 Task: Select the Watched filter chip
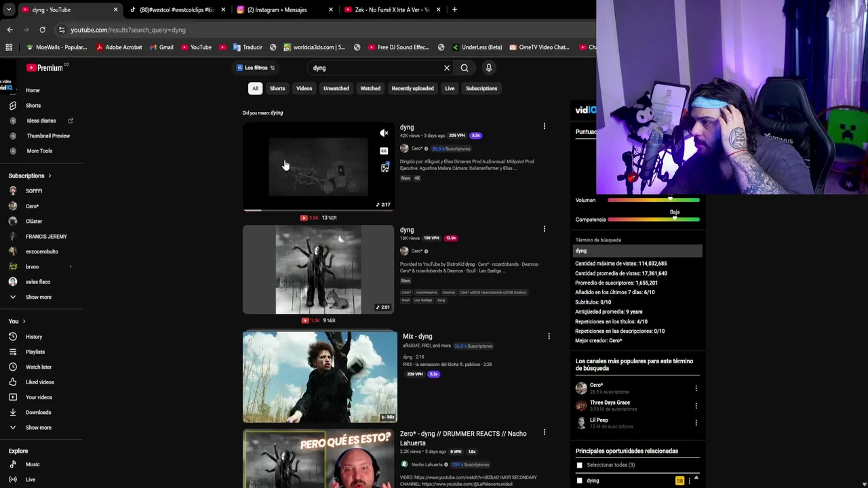370,88
